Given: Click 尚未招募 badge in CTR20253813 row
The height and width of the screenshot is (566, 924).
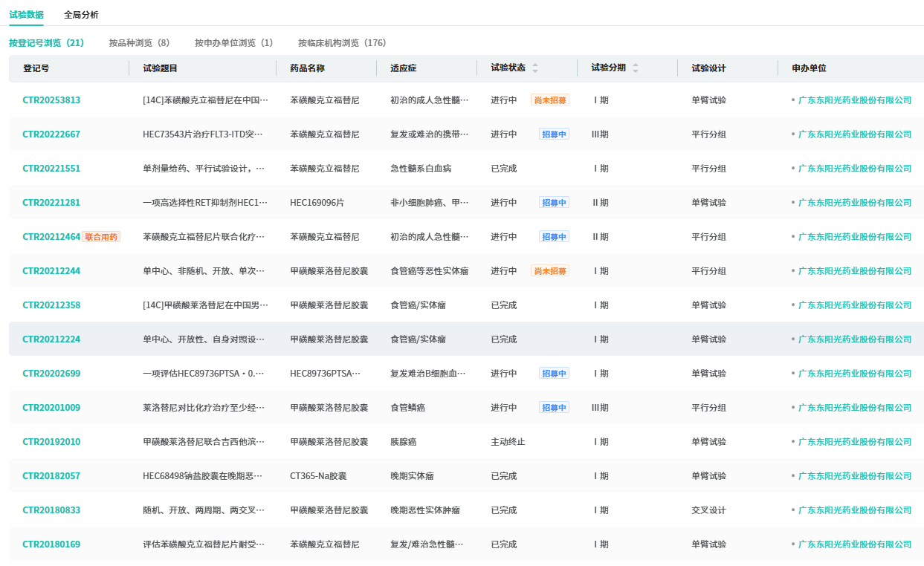Looking at the screenshot, I should click(550, 100).
